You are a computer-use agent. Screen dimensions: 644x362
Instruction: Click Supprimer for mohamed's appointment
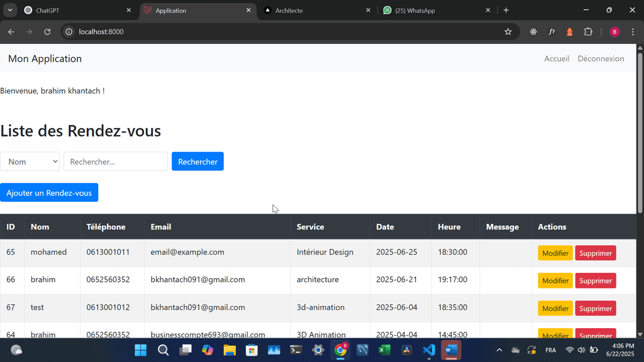pos(596,253)
